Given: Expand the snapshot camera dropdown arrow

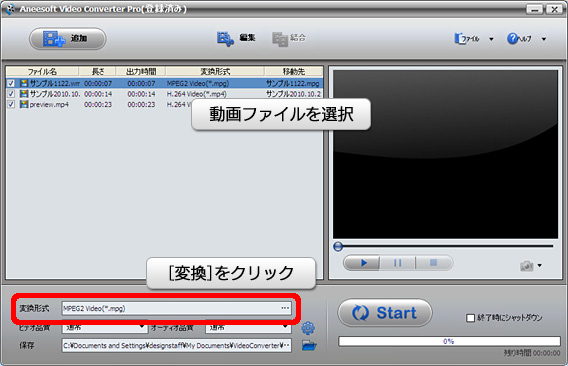Looking at the screenshot, I should (x=540, y=266).
